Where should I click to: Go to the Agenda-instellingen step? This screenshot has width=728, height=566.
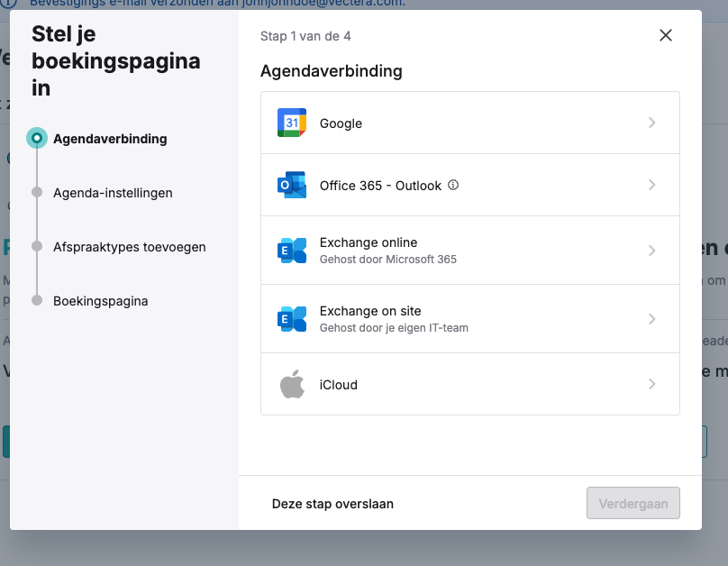[x=113, y=193]
